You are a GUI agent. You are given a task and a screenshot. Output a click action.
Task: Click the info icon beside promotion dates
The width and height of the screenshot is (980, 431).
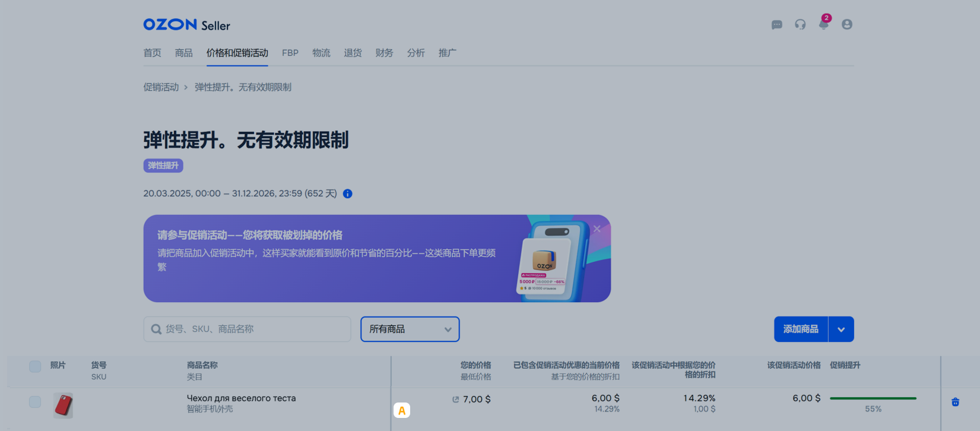348,194
